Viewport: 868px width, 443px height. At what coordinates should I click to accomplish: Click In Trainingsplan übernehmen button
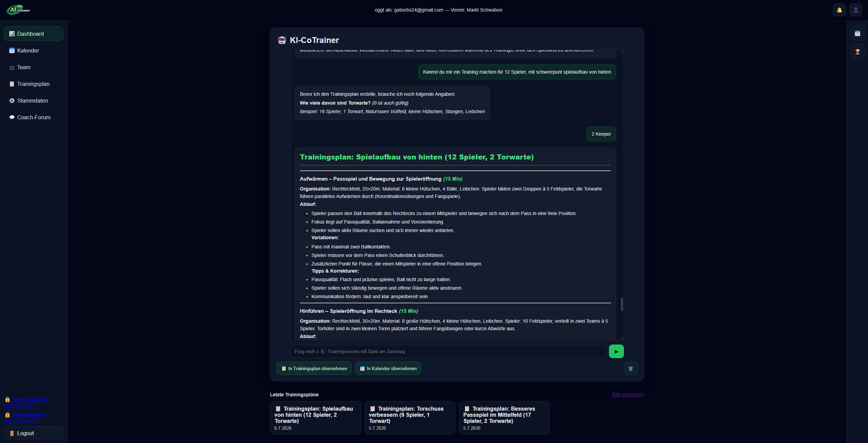point(314,368)
